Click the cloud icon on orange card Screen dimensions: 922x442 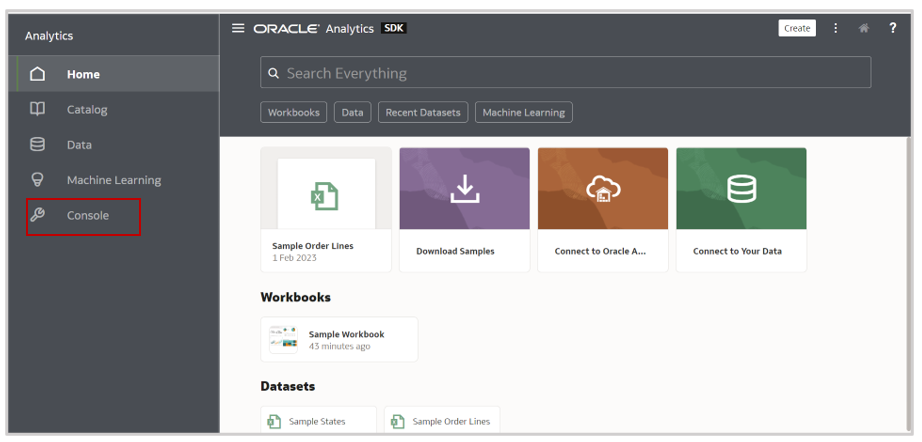tap(603, 189)
